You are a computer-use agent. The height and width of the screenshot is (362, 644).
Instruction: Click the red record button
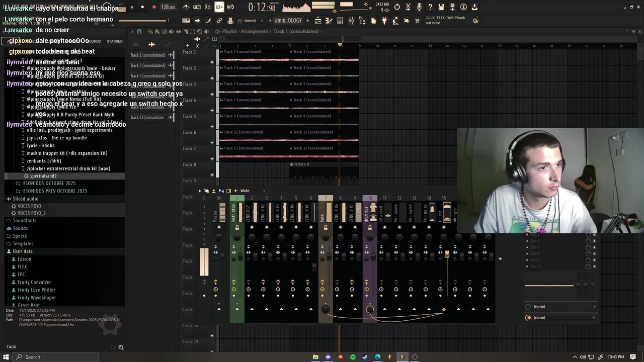click(153, 7)
